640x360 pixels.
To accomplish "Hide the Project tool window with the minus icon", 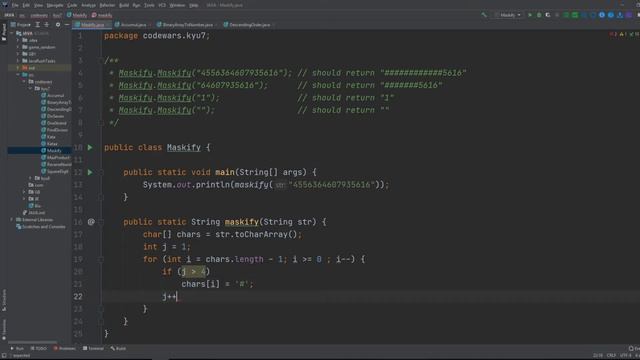I will (67, 25).
